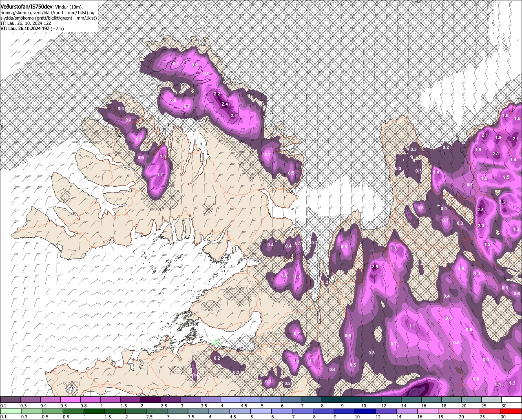
Task: Select the dark blue bottom-row swatch labeled 10
Action: click(x=365, y=411)
